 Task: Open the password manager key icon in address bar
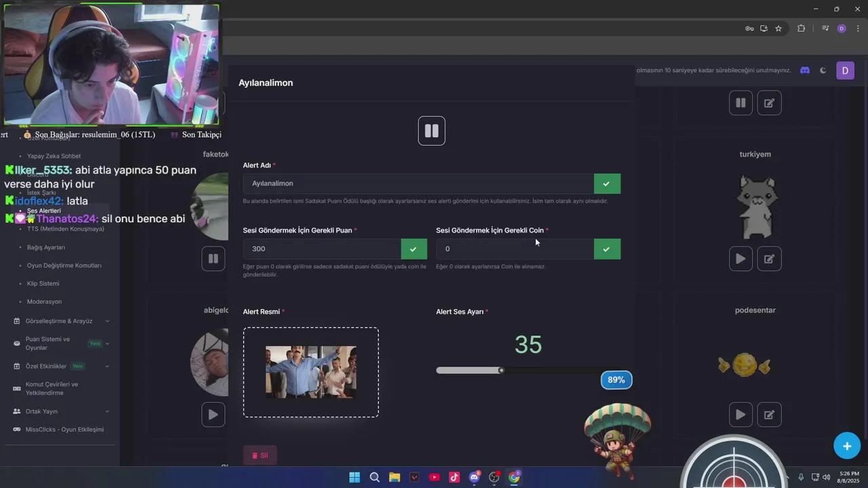pos(749,28)
